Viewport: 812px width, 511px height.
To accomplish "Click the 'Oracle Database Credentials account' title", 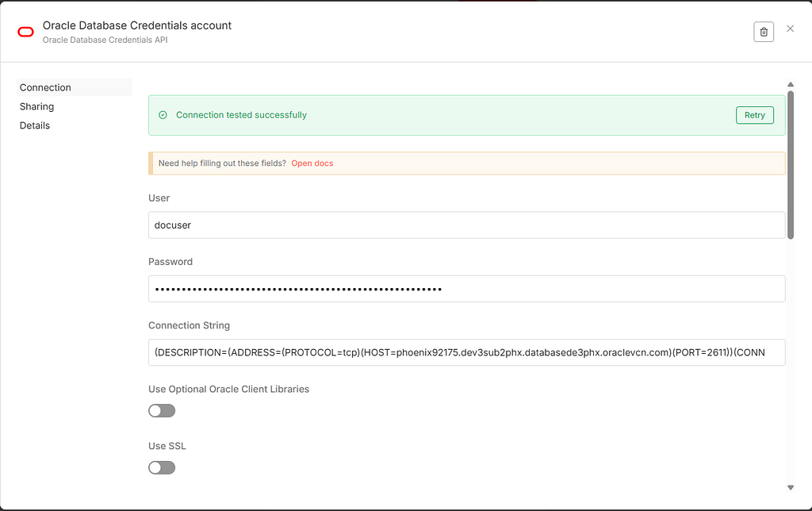I will (x=136, y=25).
